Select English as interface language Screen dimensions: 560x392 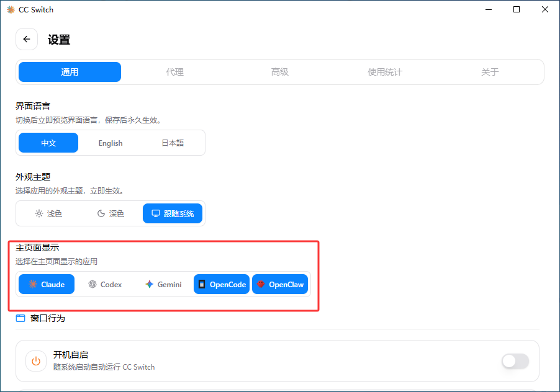111,143
